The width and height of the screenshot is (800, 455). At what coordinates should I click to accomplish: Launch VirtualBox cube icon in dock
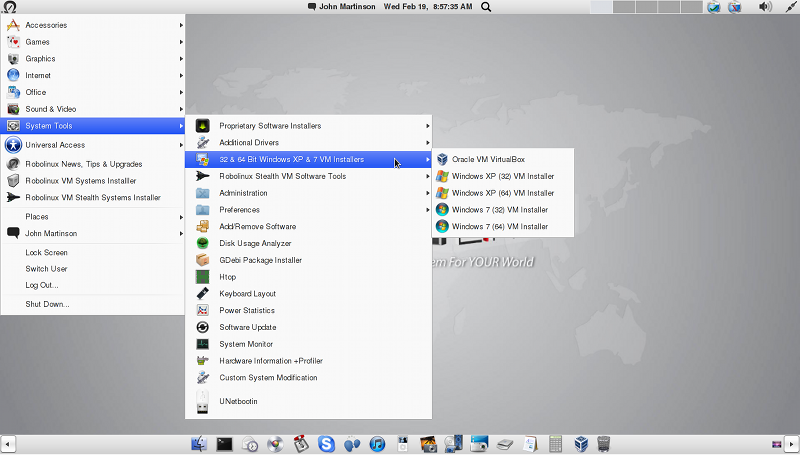click(581, 444)
